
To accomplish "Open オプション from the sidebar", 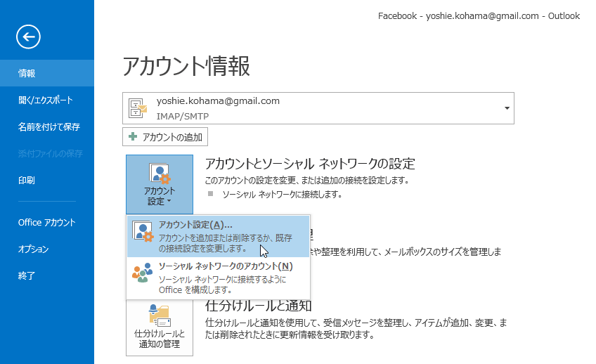I will pos(47,249).
